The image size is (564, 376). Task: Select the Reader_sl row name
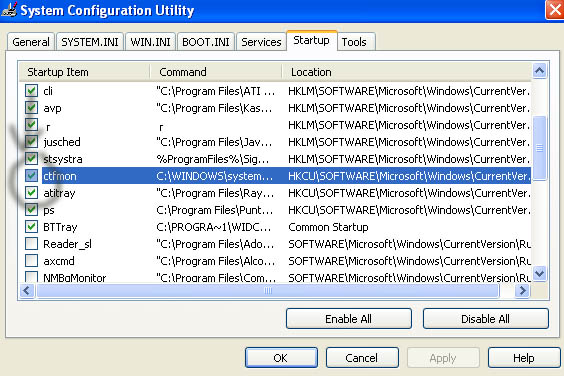pos(67,244)
